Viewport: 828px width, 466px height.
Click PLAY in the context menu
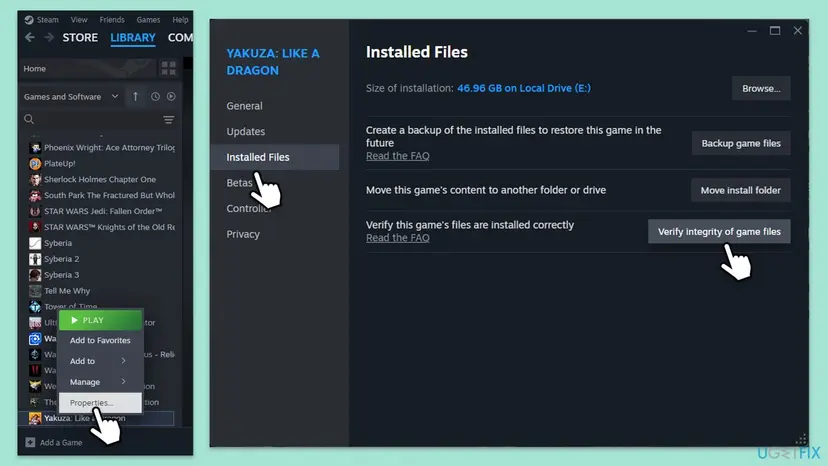click(x=100, y=320)
